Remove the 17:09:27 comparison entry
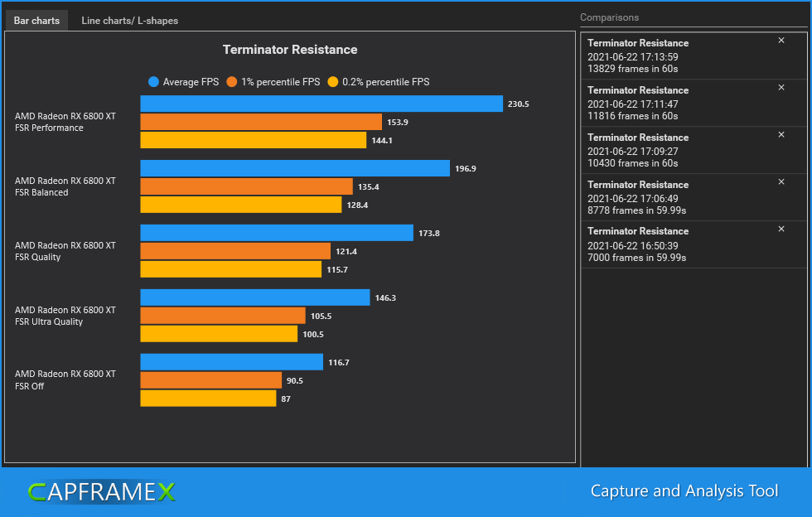The height and width of the screenshot is (517, 812). (781, 135)
